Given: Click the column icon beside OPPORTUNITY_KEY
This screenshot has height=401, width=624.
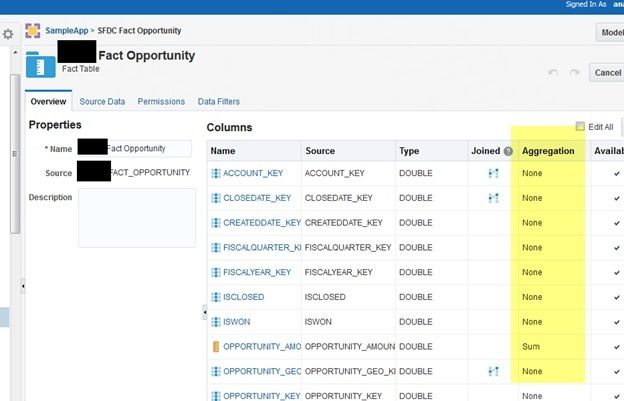Looking at the screenshot, I should click(x=216, y=396).
